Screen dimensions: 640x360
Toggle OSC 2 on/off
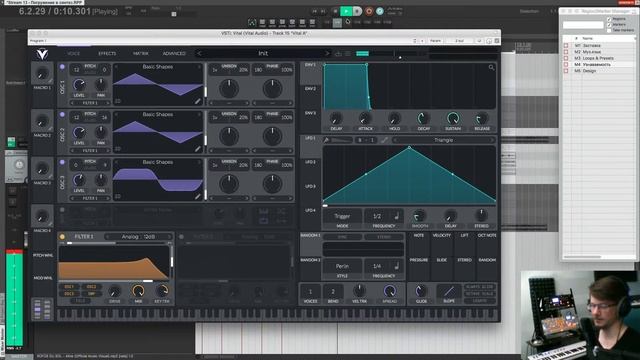click(62, 115)
